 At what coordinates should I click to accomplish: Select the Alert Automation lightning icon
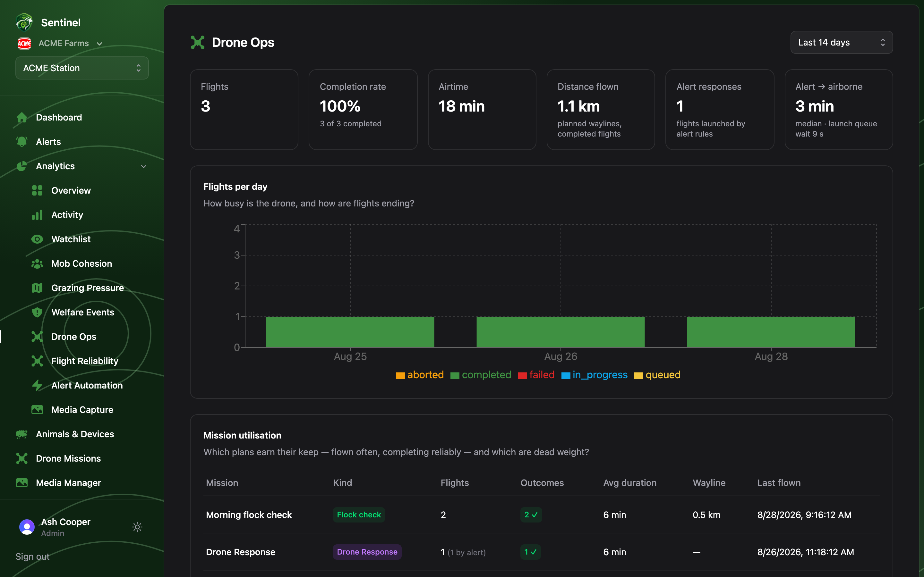pyautogui.click(x=37, y=385)
